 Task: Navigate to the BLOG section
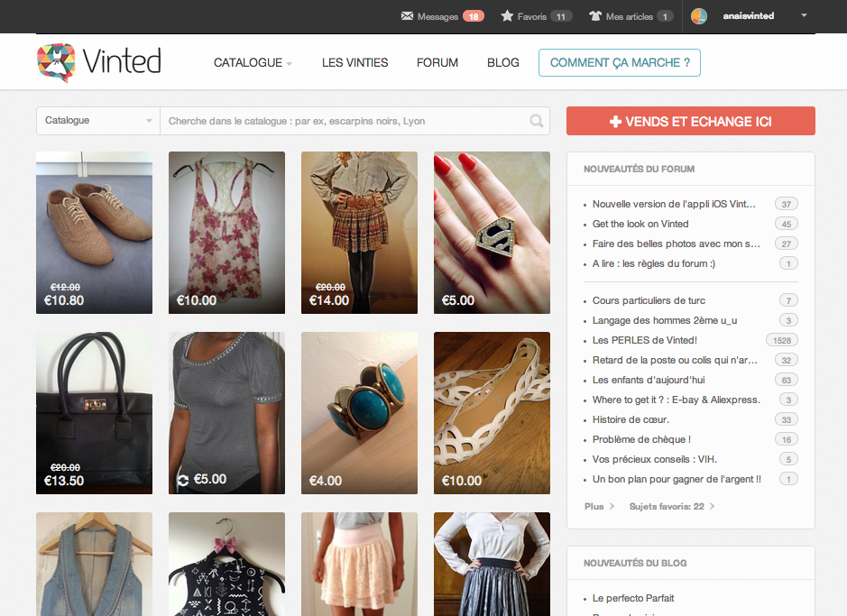(x=502, y=63)
